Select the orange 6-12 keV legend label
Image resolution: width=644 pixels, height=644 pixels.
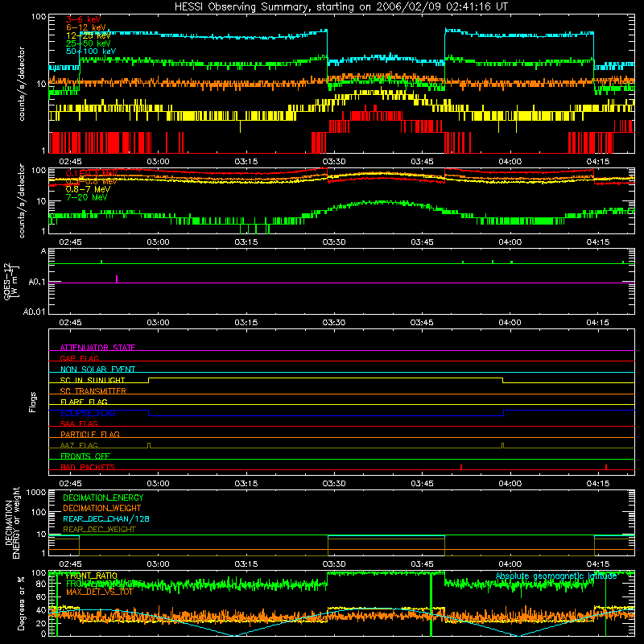tap(86, 27)
